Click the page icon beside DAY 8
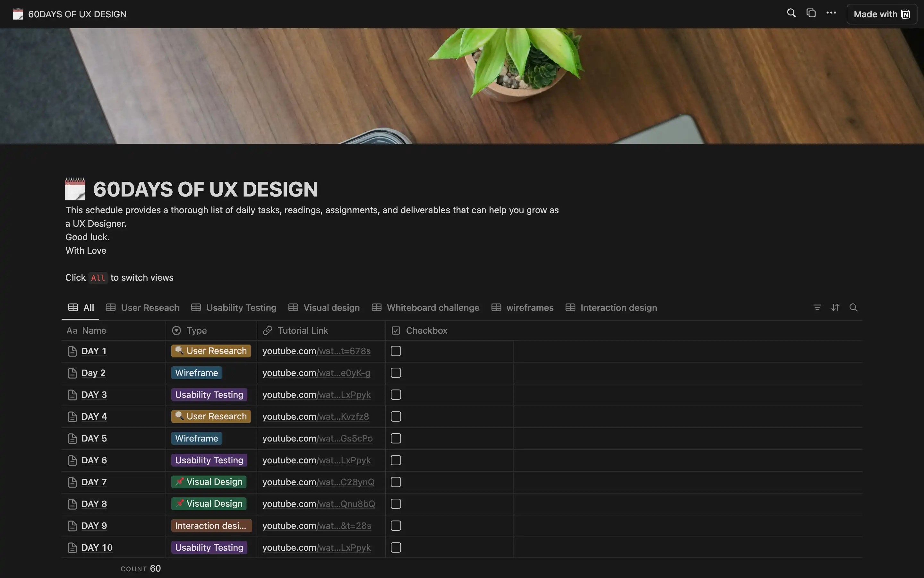 (72, 504)
